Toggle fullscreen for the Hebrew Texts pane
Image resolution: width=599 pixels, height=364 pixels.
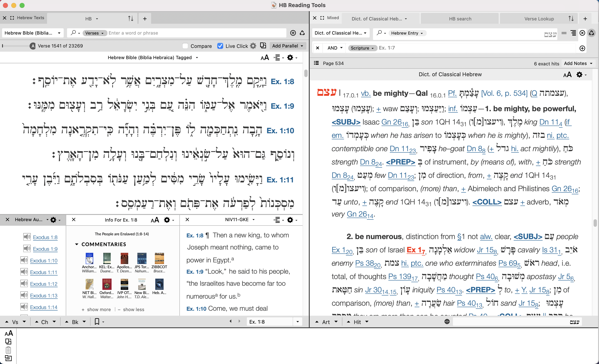12,18
